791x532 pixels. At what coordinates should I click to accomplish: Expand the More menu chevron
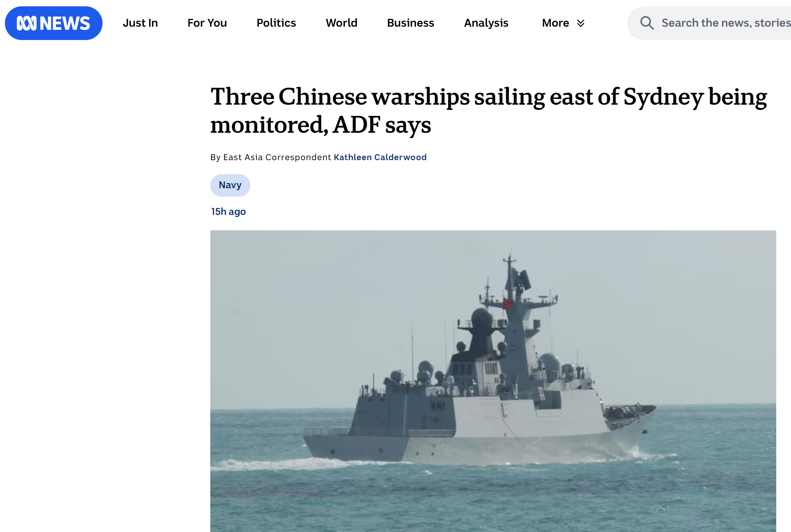click(581, 23)
